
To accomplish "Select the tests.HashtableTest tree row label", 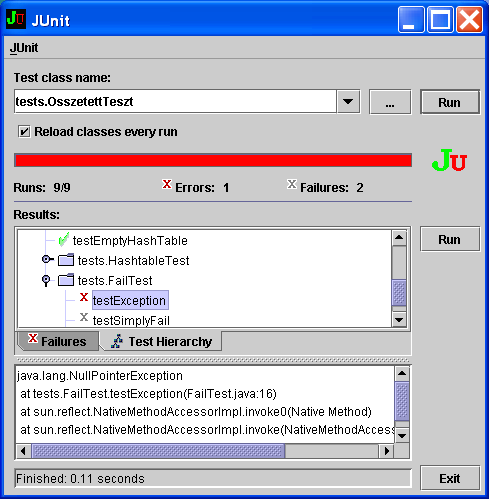I will [133, 260].
